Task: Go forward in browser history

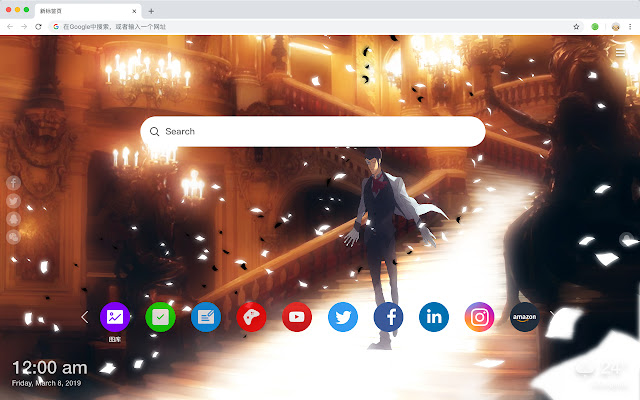Action: [x=24, y=27]
